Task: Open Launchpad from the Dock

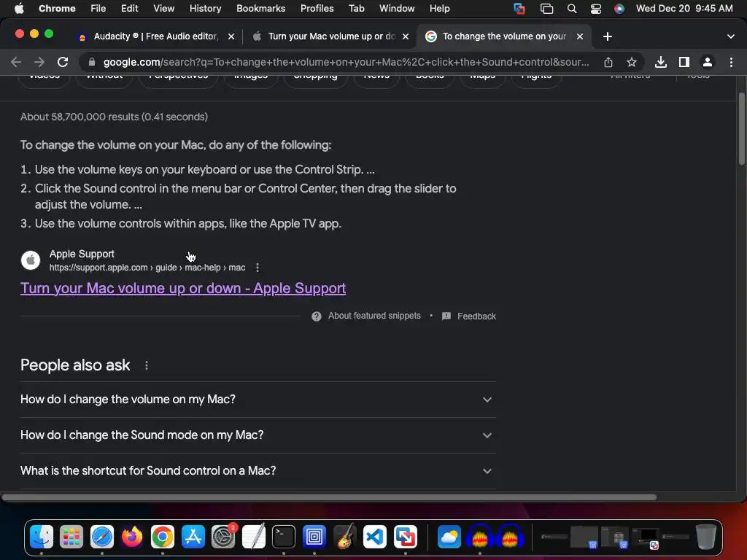Action: point(71,537)
